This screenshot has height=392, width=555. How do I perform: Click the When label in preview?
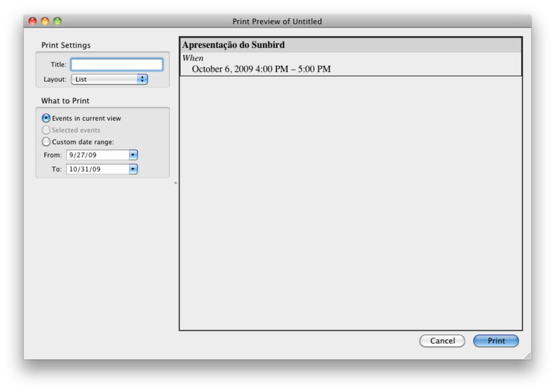tap(193, 58)
